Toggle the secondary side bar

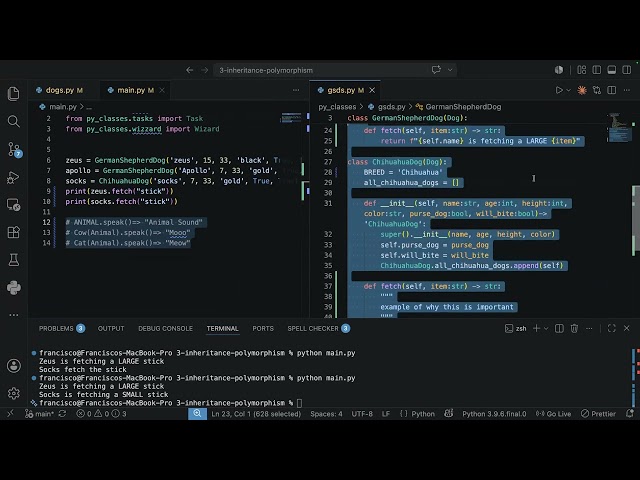pyautogui.click(x=627, y=70)
